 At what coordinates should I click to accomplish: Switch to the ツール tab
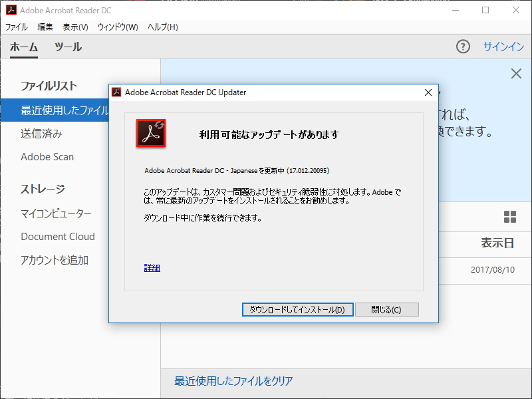coord(68,47)
